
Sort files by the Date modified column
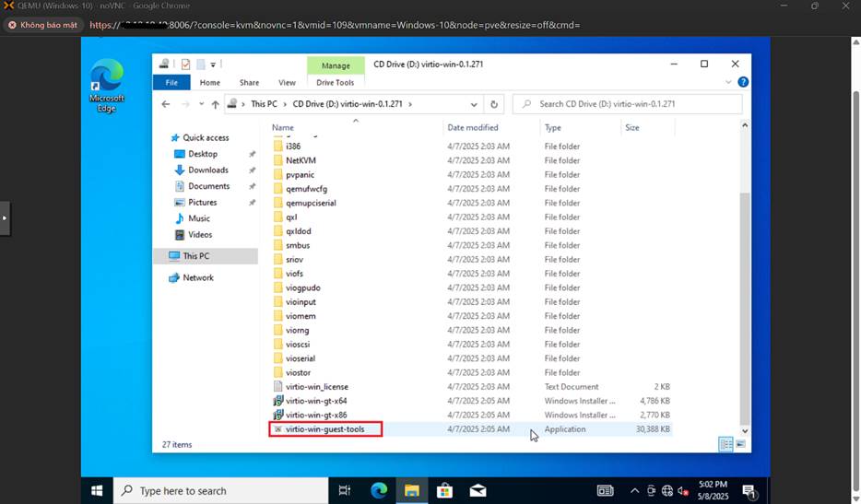pos(472,128)
